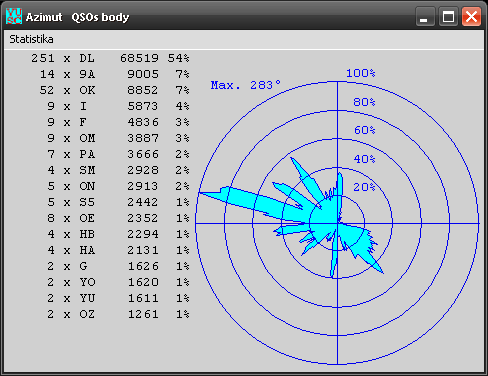Image resolution: width=488 pixels, height=376 pixels.
Task: Select the YO row with 1620 points
Action: tap(118, 282)
